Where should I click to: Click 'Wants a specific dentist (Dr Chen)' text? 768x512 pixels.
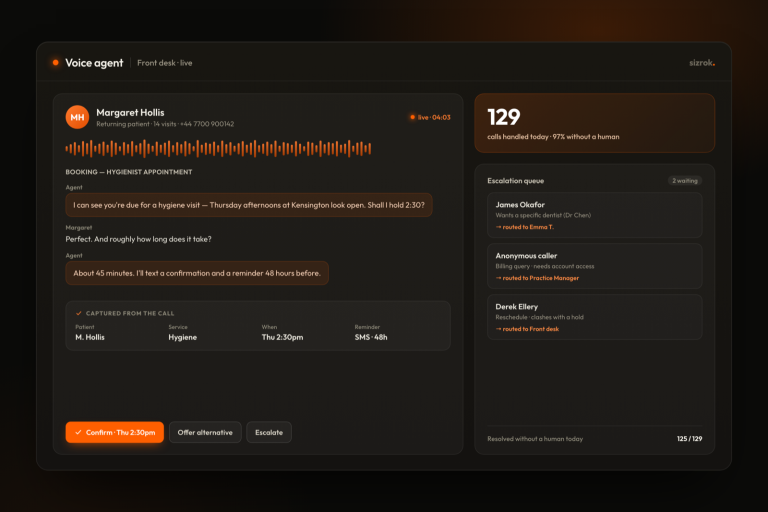pyautogui.click(x=543, y=215)
